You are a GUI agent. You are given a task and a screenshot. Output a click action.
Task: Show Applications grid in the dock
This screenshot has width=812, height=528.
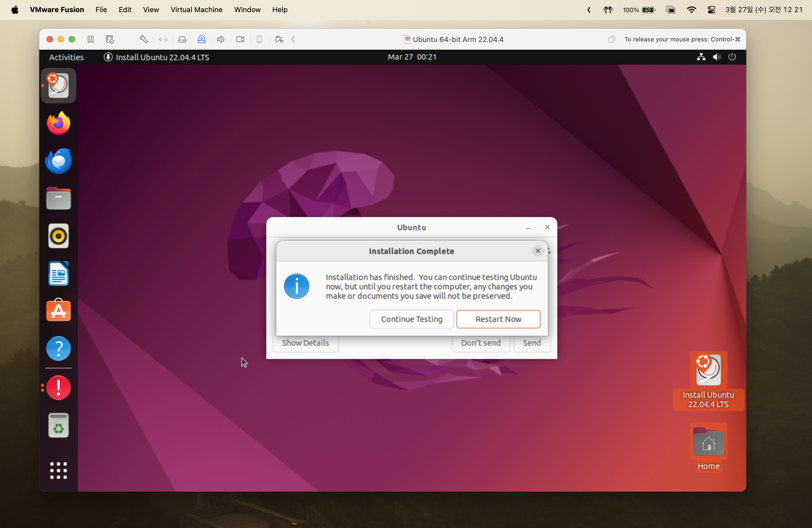pos(58,470)
